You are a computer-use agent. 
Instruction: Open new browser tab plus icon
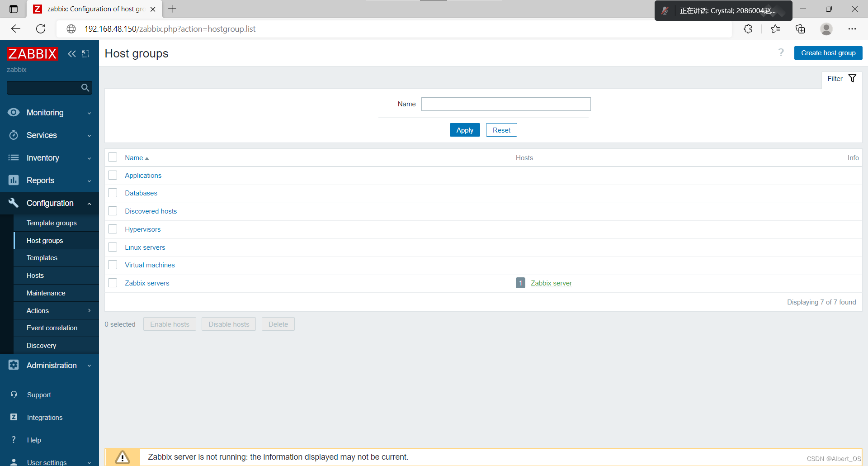pyautogui.click(x=172, y=9)
